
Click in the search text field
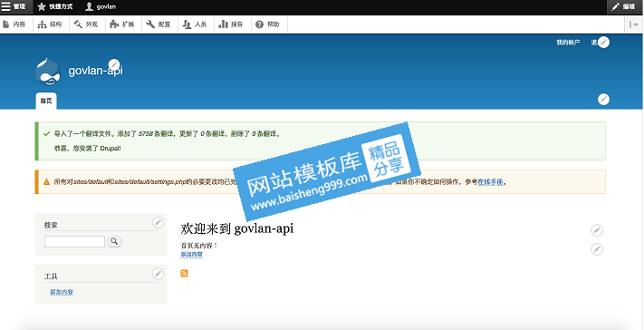[x=74, y=241]
